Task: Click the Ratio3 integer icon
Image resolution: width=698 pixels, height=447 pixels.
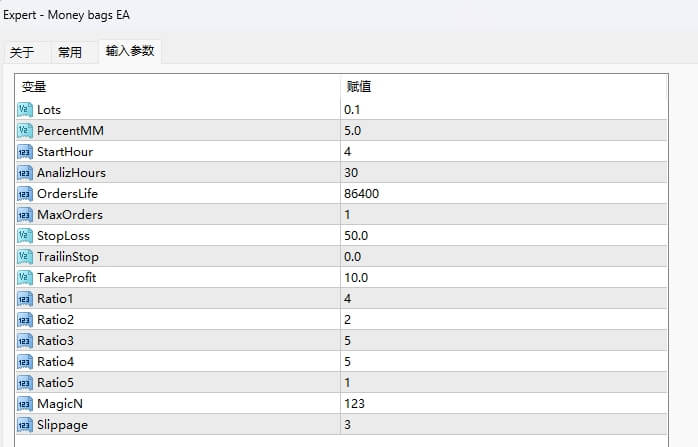Action: point(25,340)
